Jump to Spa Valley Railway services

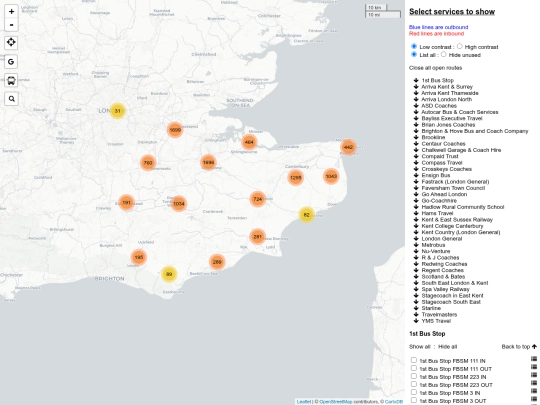(x=445, y=289)
